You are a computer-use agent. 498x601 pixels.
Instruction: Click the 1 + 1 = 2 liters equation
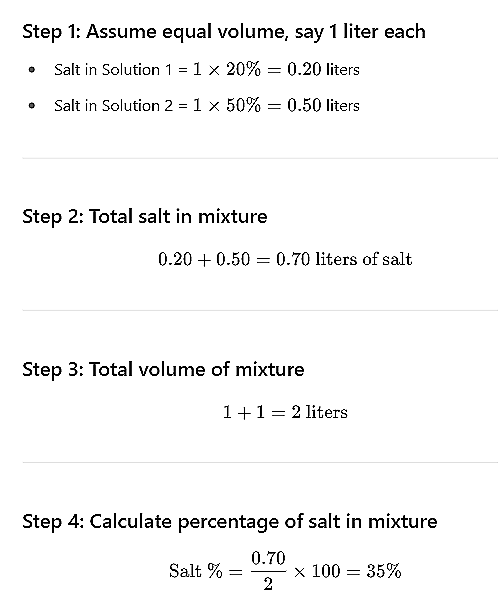tap(285, 412)
